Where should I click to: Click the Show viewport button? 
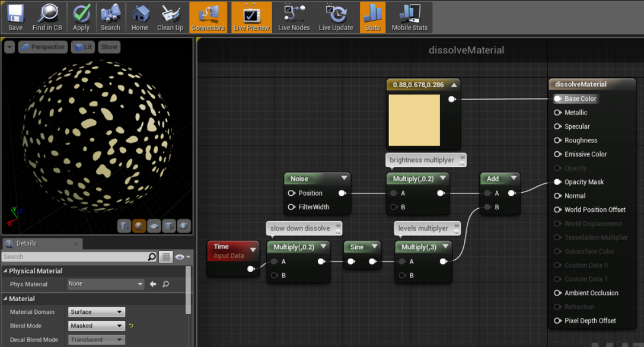click(109, 46)
